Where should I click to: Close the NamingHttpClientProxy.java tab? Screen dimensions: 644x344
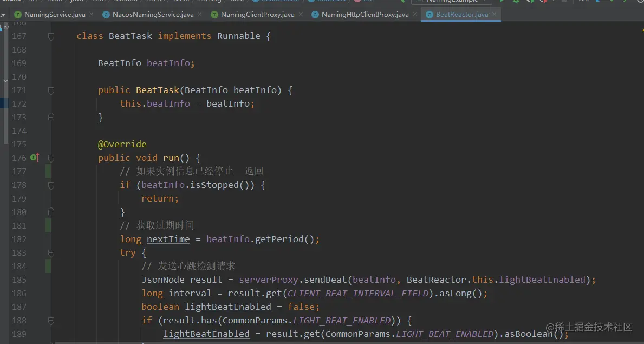point(414,15)
